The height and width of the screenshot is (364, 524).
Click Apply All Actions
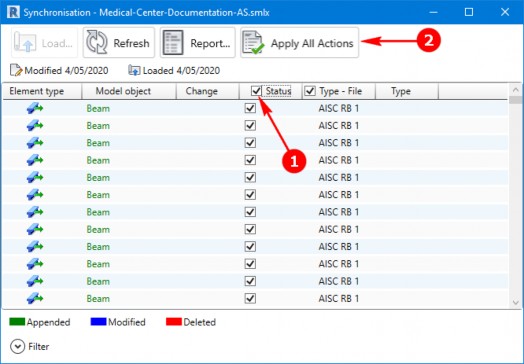click(299, 43)
